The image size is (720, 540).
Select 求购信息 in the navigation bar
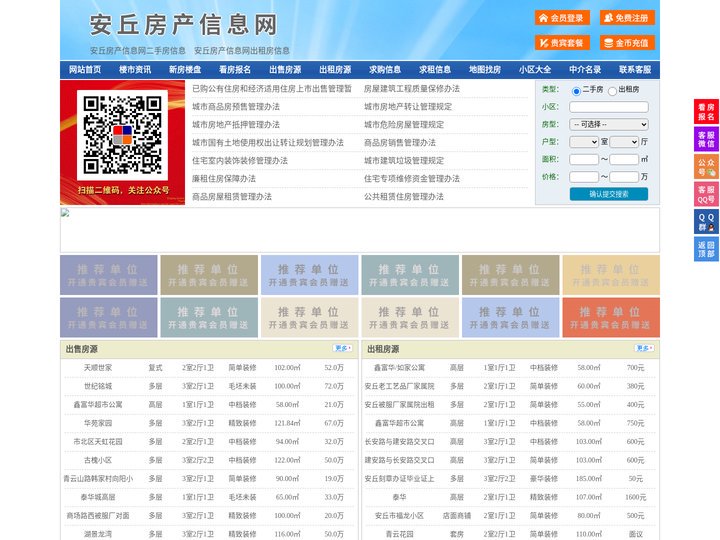tap(385, 70)
